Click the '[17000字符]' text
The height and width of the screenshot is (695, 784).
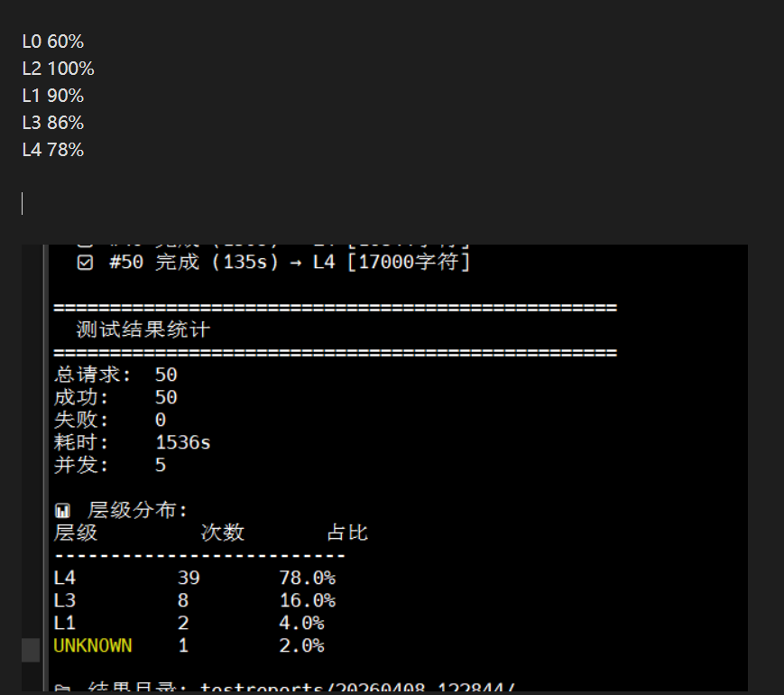coord(409,262)
